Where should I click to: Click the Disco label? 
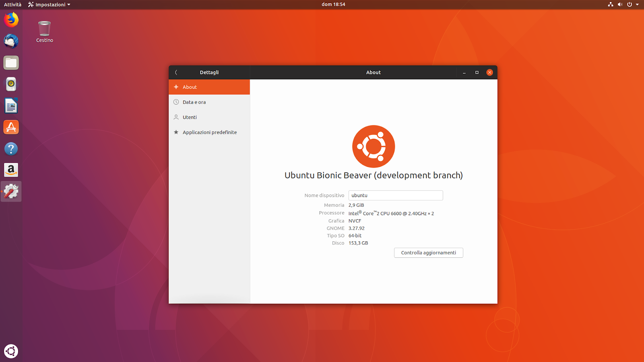[x=338, y=243]
